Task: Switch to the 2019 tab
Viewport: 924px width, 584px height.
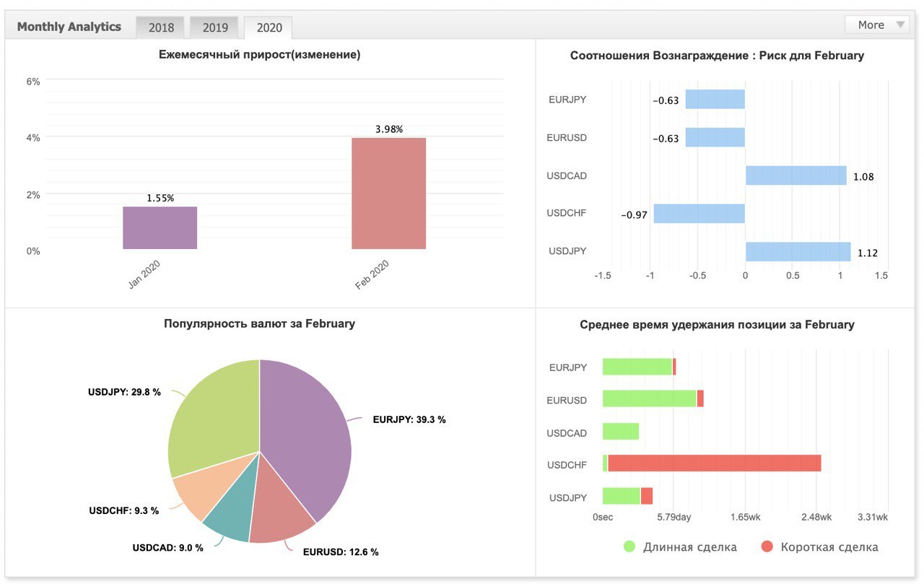Action: click(x=215, y=27)
